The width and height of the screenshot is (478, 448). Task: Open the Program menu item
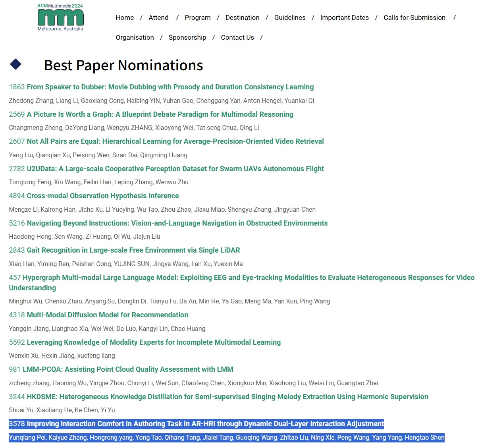198,17
